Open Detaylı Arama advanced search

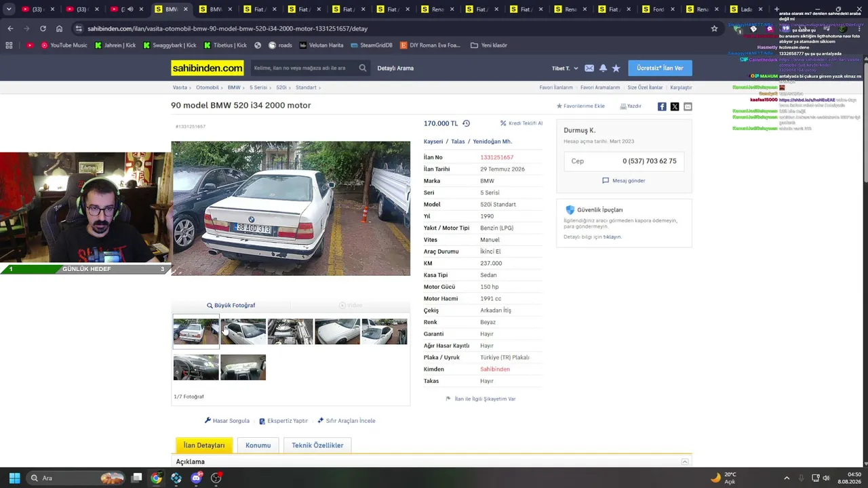(395, 68)
